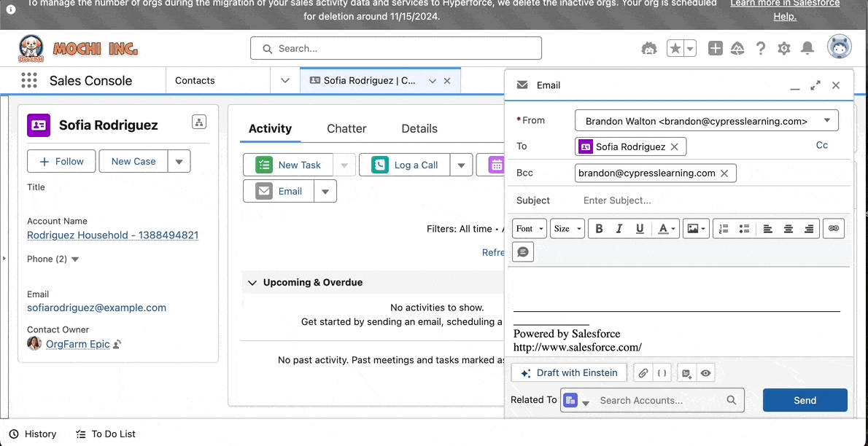
Task: Open the Related To object type picker
Action: (576, 400)
